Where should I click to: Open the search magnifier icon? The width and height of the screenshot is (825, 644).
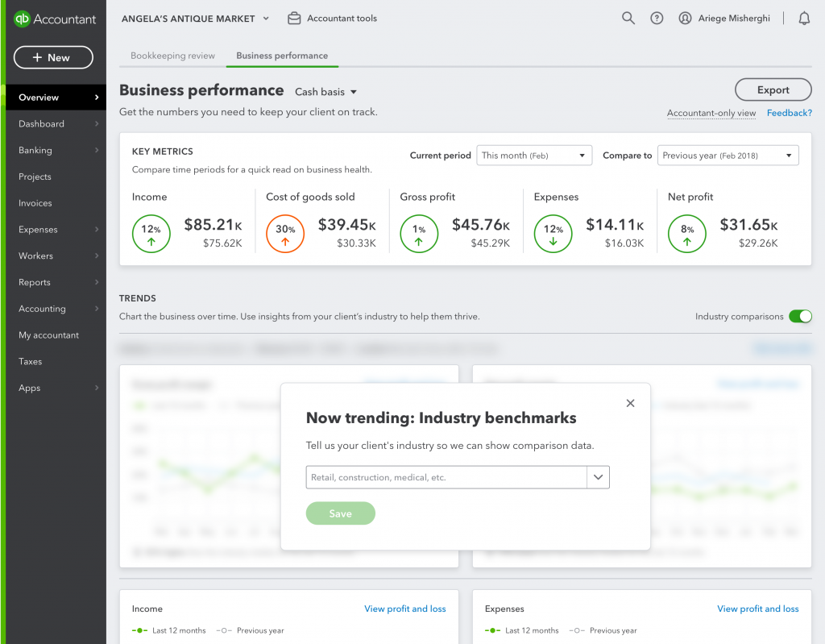[628, 19]
